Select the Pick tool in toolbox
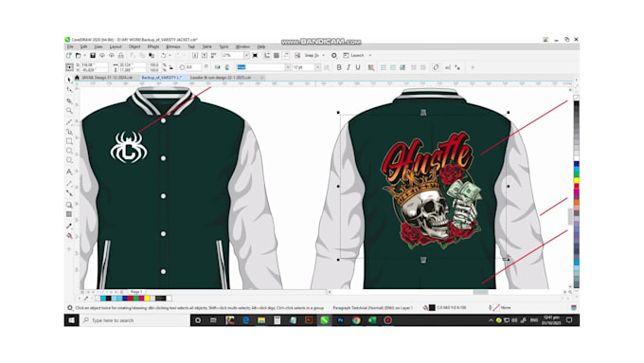The height and width of the screenshot is (363, 644). point(69,79)
